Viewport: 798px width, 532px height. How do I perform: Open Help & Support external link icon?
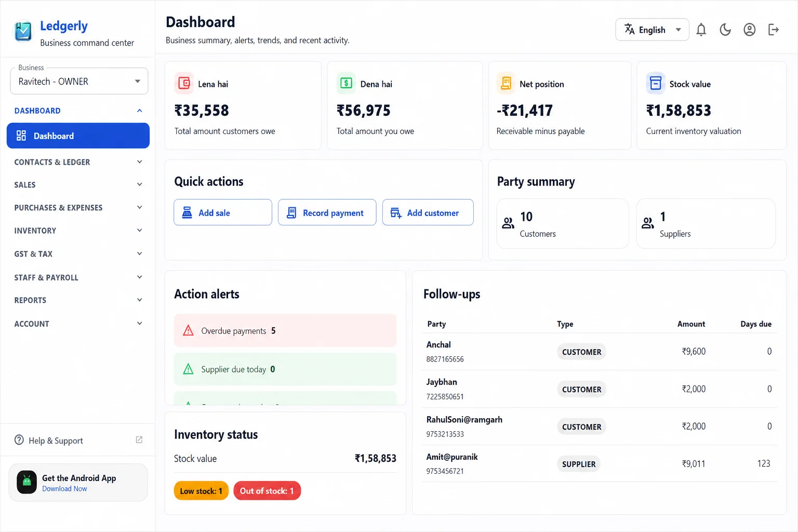point(139,440)
